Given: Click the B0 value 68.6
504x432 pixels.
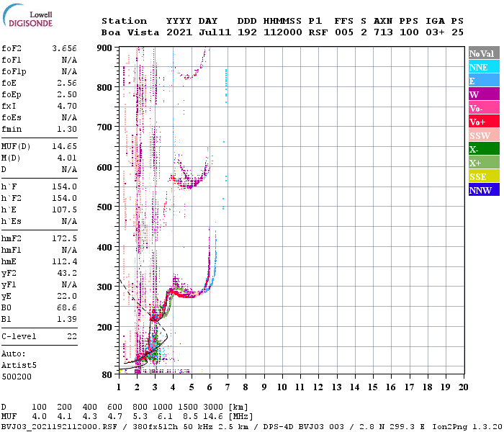Looking at the screenshot, I should click(67, 307).
